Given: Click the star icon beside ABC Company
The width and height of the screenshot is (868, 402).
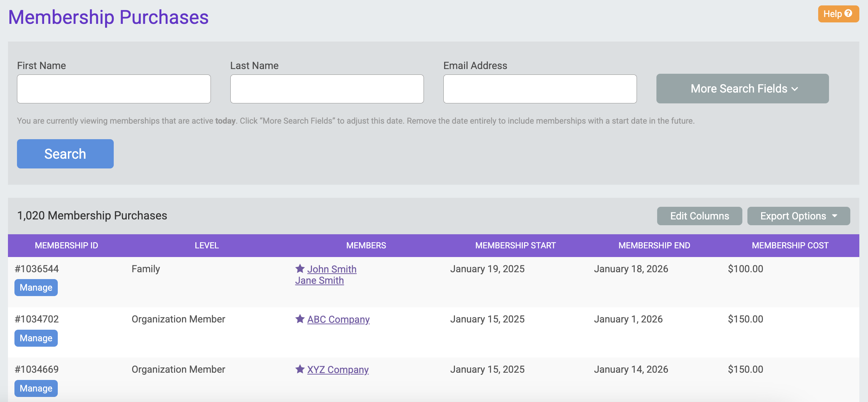Looking at the screenshot, I should coord(300,319).
